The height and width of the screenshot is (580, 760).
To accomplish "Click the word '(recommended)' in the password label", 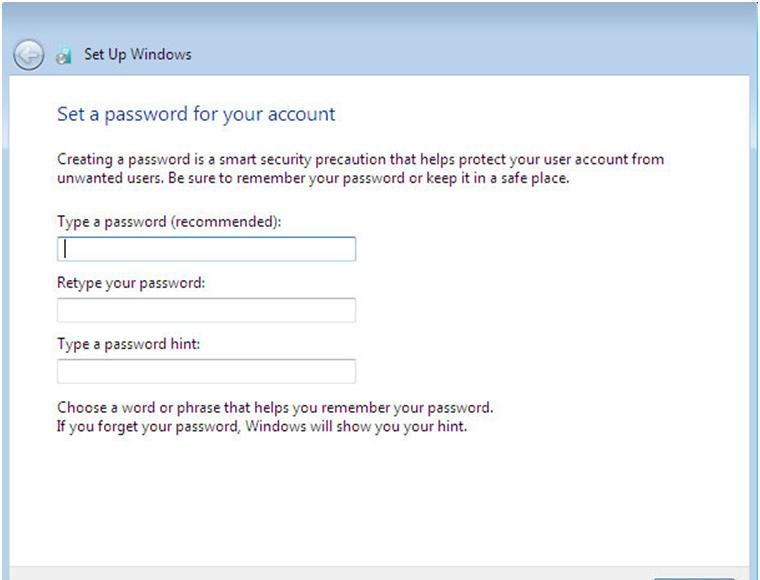I will coord(225,222).
